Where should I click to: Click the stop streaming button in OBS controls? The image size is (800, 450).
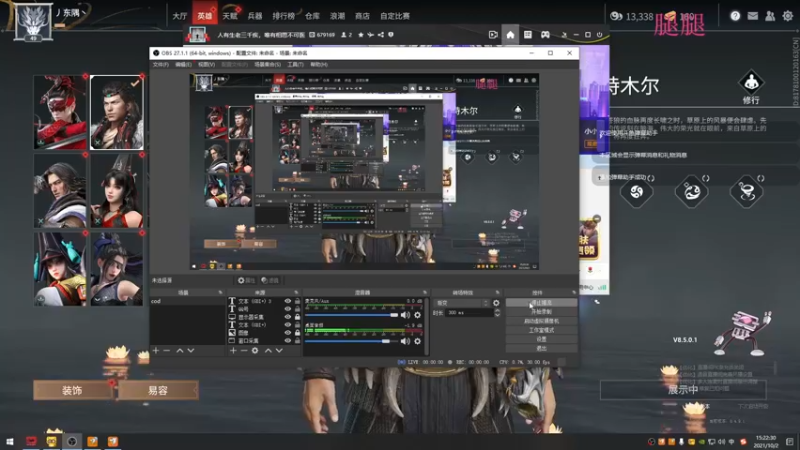pos(541,303)
